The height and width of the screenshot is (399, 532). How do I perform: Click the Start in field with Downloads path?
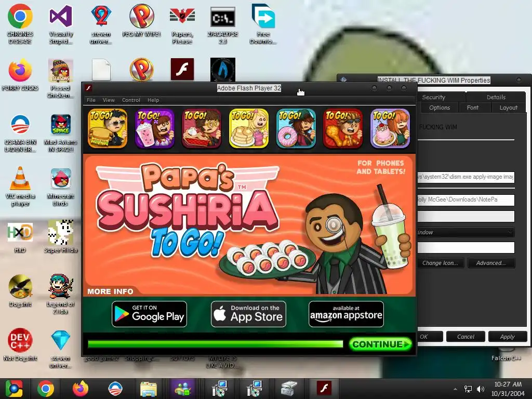[465, 199]
